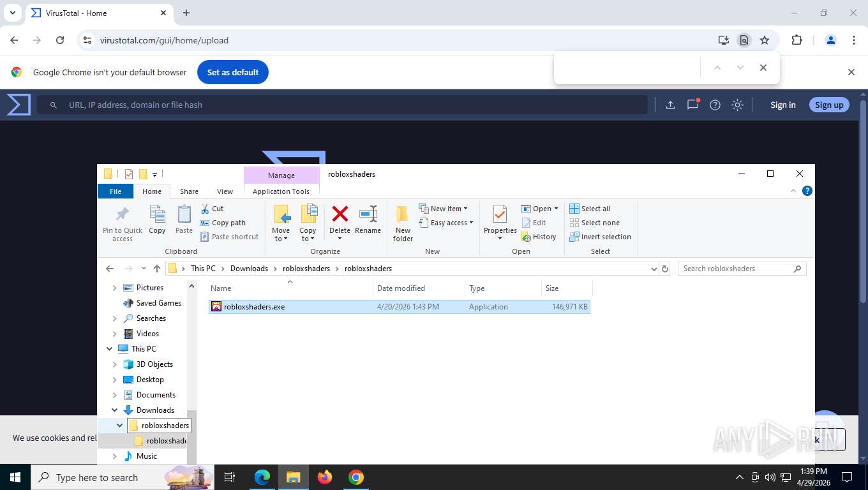Sort files by Name column
The width and height of the screenshot is (868, 490).
point(290,288)
